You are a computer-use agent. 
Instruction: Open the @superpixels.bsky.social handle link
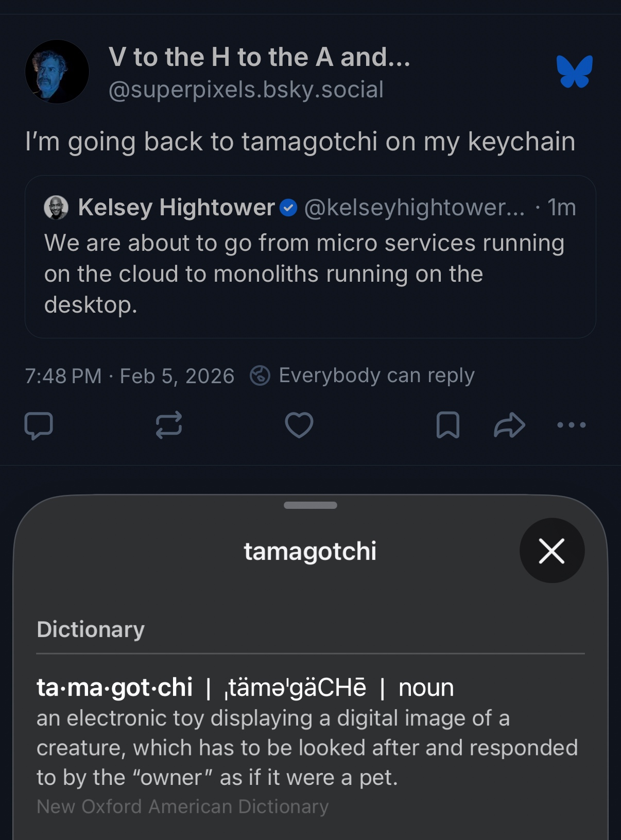coord(246,90)
